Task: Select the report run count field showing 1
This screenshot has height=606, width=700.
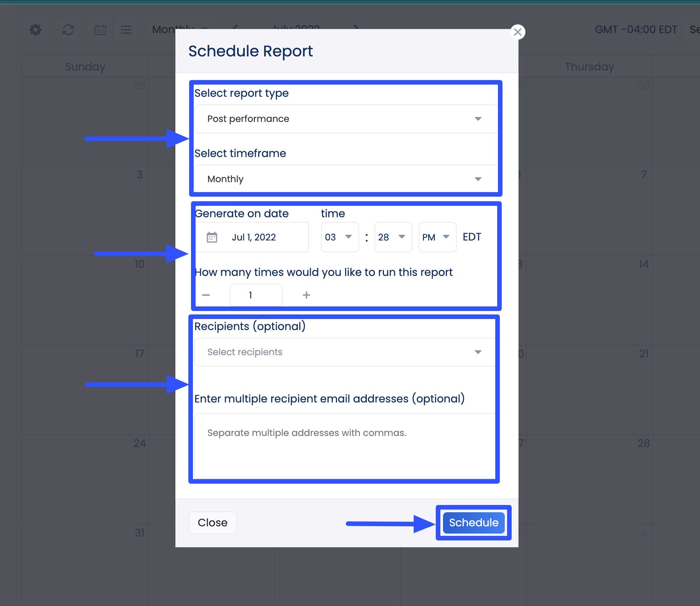Action: (256, 295)
